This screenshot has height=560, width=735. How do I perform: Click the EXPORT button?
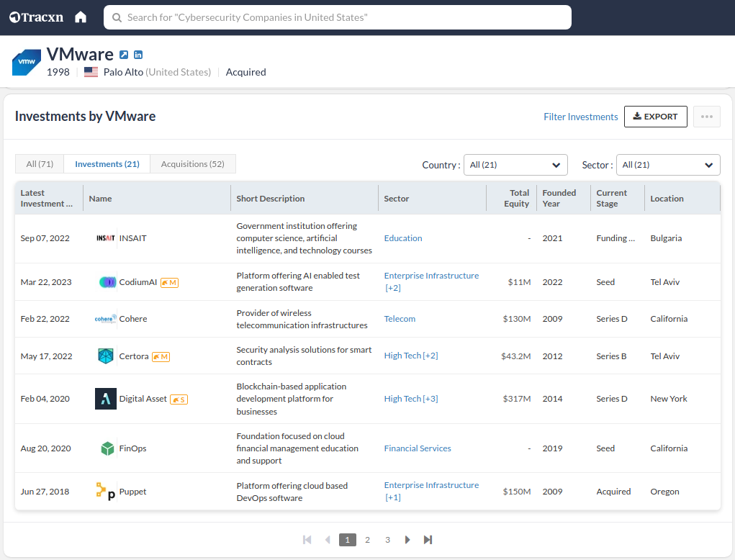pyautogui.click(x=655, y=117)
